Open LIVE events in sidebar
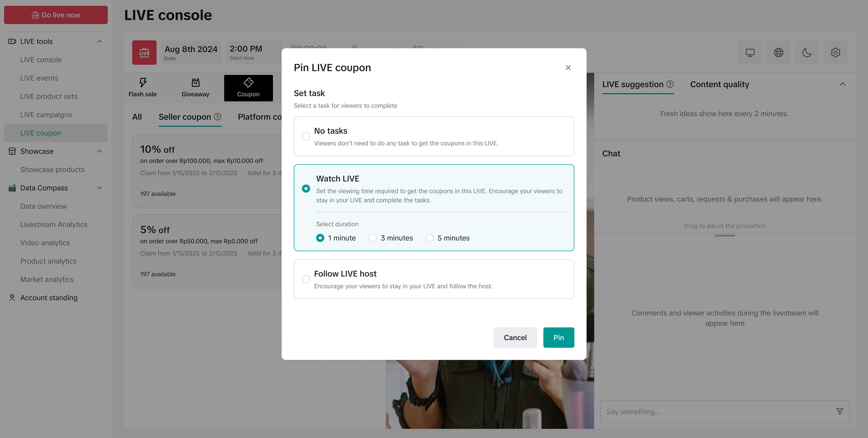 (x=39, y=78)
